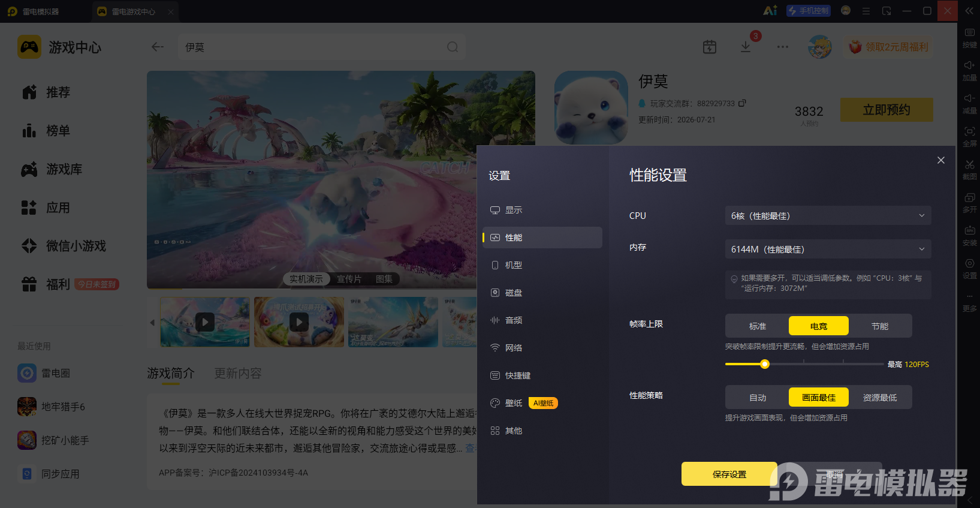Viewport: 980px width, 508px height.
Task: Open the hamburger menu in the title bar
Action: click(866, 11)
